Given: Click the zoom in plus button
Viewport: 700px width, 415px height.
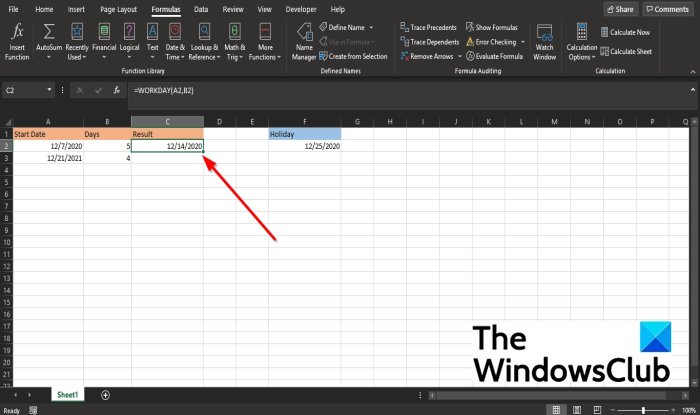Looking at the screenshot, I should 673,410.
